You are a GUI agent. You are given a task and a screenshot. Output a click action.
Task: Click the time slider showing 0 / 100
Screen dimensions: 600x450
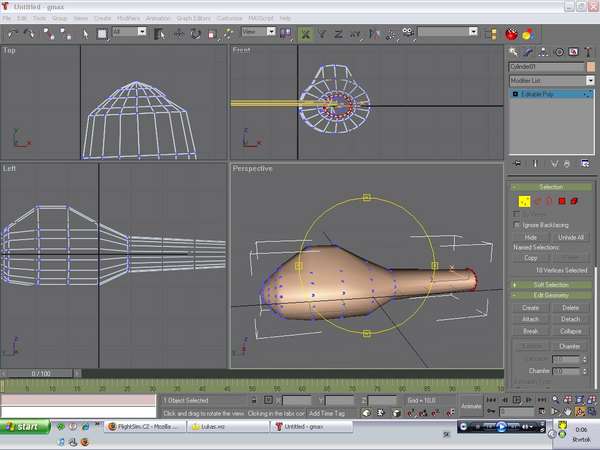[x=40, y=373]
